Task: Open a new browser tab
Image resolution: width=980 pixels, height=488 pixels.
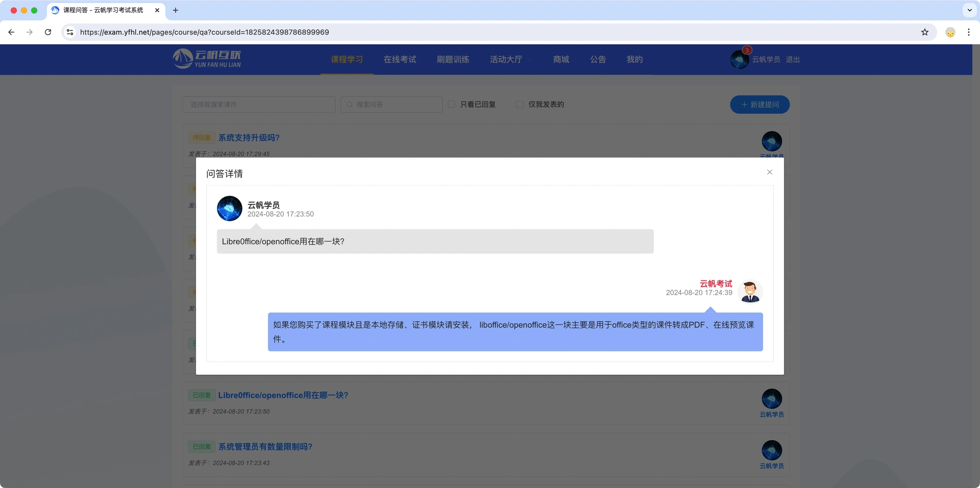Action: [x=176, y=10]
